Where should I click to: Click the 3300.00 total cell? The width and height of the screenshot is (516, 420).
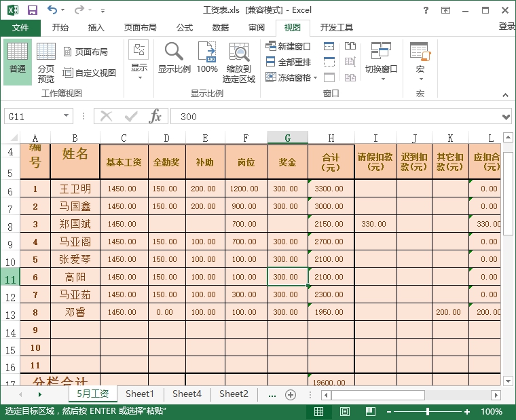click(x=331, y=189)
